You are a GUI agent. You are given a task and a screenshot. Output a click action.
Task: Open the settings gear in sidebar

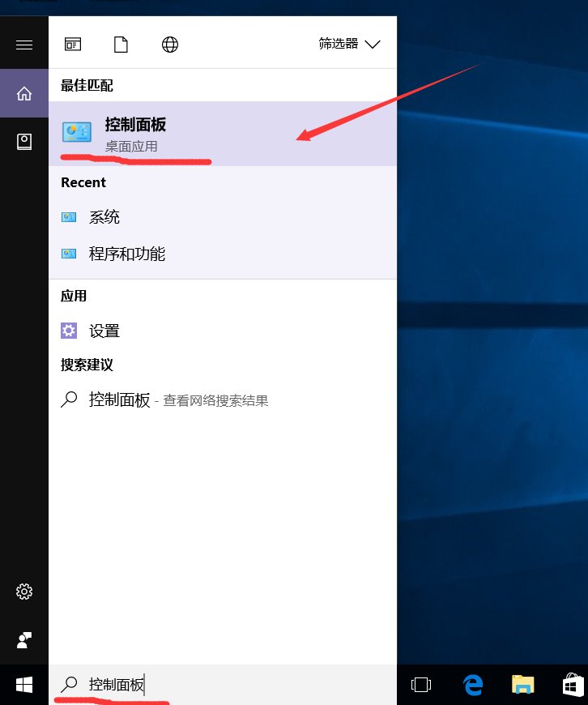pos(24,592)
